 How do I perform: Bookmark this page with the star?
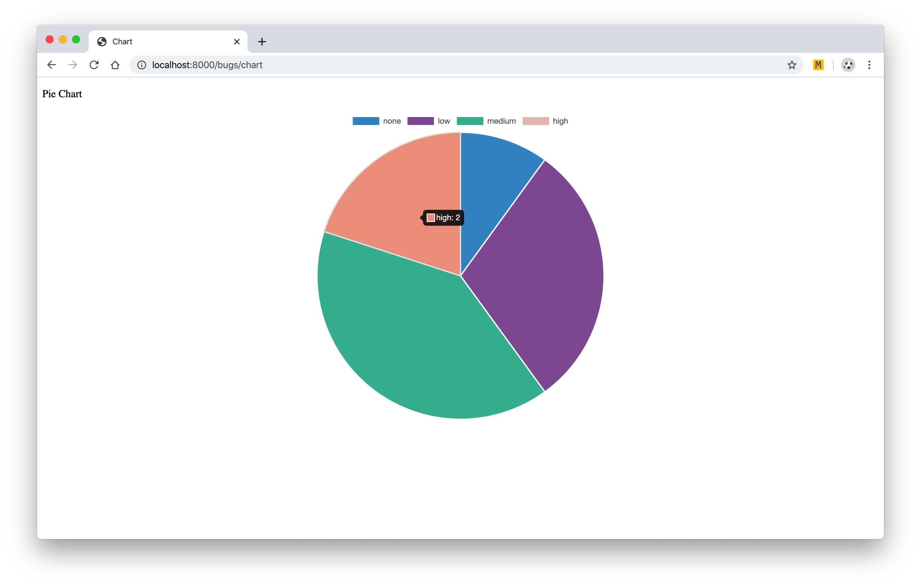(x=792, y=65)
